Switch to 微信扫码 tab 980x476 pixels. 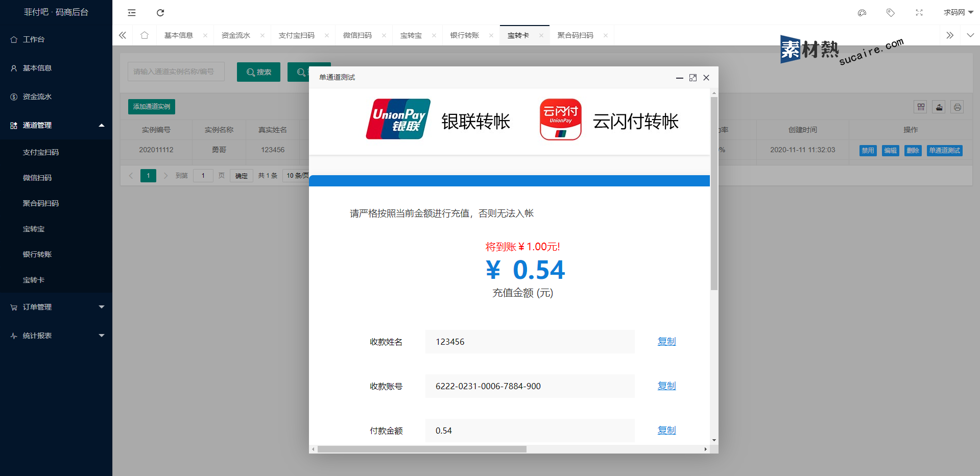(x=357, y=35)
